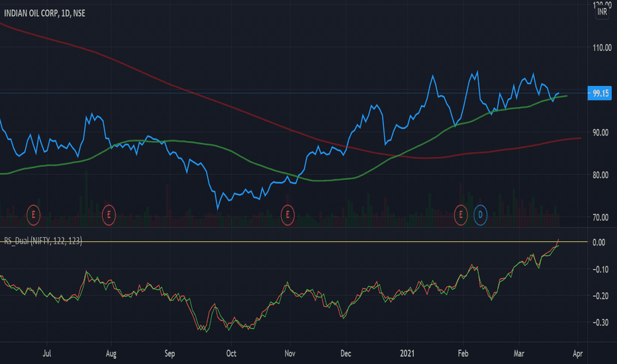The height and width of the screenshot is (364, 617).
Task: Click the 90.00 price axis label
Action: tap(600, 132)
